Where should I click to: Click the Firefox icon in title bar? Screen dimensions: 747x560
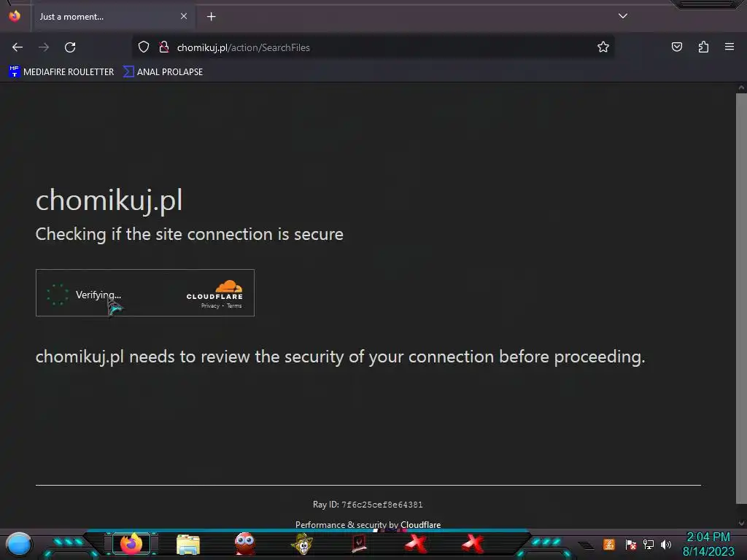(x=15, y=16)
